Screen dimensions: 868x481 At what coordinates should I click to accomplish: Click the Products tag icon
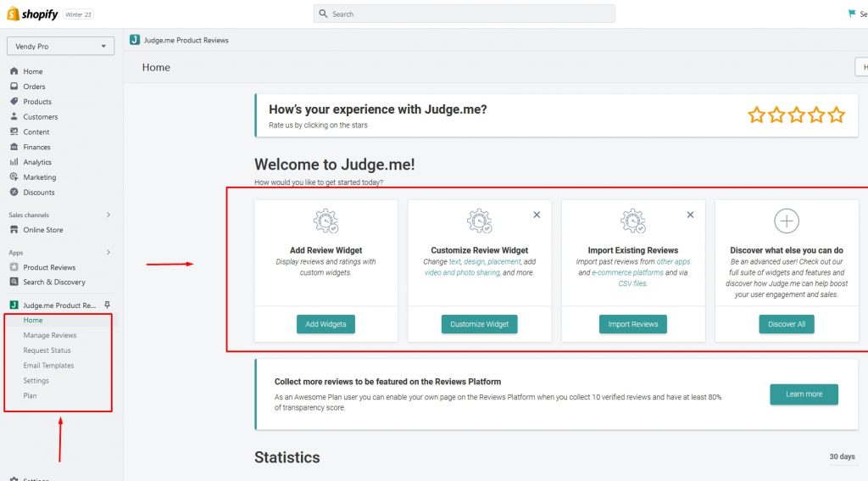(x=14, y=102)
